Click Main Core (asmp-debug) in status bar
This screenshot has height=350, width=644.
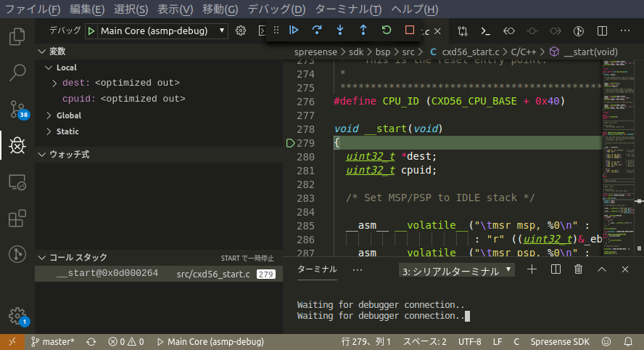210,342
